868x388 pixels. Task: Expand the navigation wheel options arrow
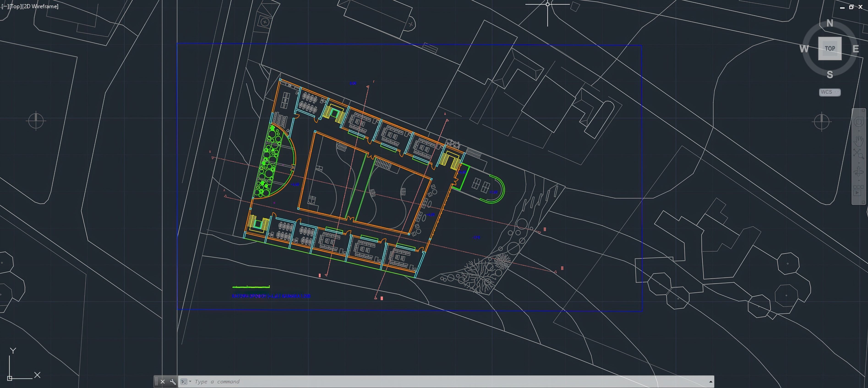point(859,131)
